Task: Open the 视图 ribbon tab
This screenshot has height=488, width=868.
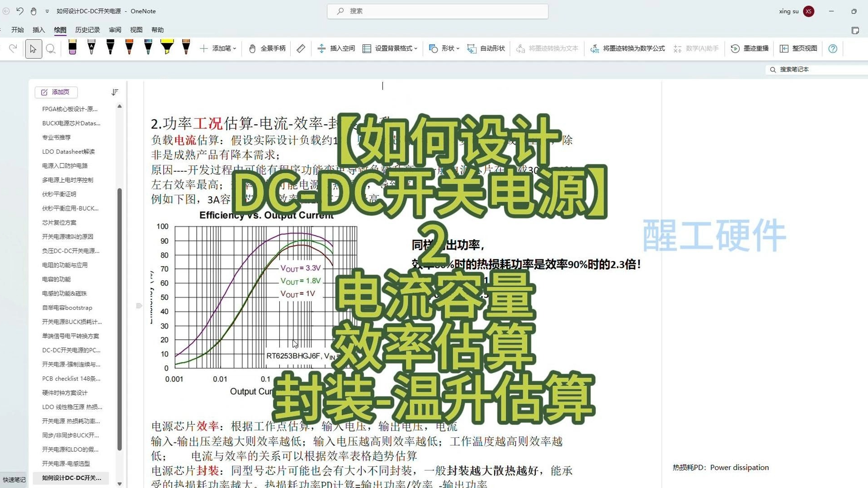Action: [136, 30]
